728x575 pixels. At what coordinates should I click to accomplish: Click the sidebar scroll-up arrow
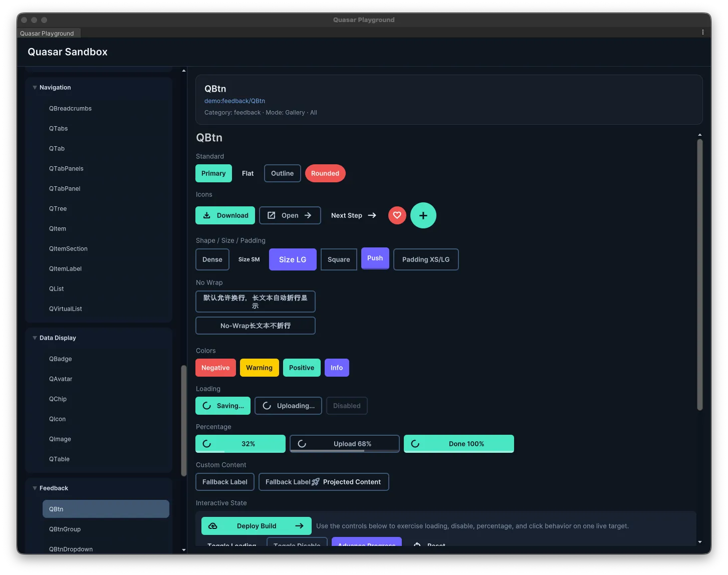(184, 71)
